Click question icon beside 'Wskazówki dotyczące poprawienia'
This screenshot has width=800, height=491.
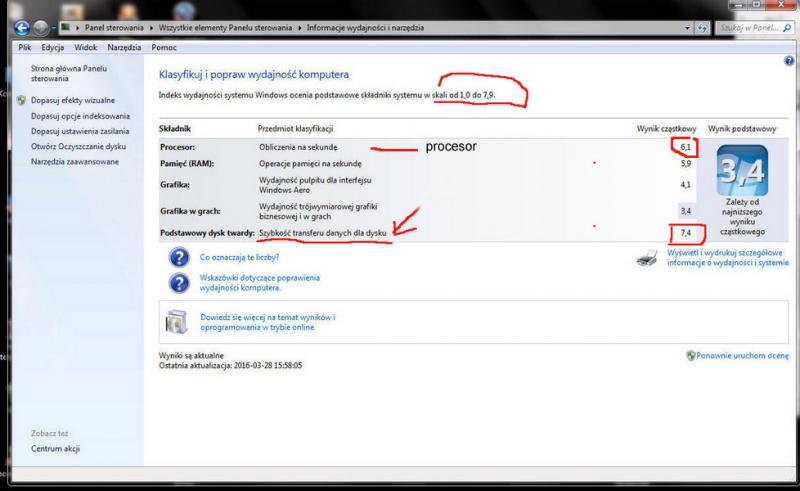[x=180, y=282]
